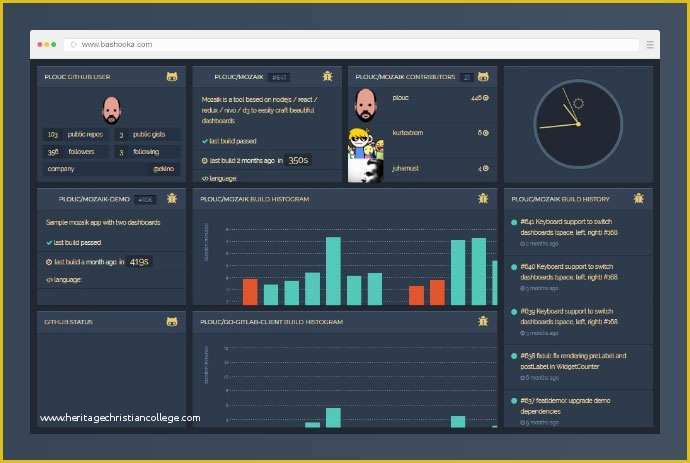The height and width of the screenshot is (463, 690).
Task: Click the contributor name plouc
Action: [x=400, y=98]
